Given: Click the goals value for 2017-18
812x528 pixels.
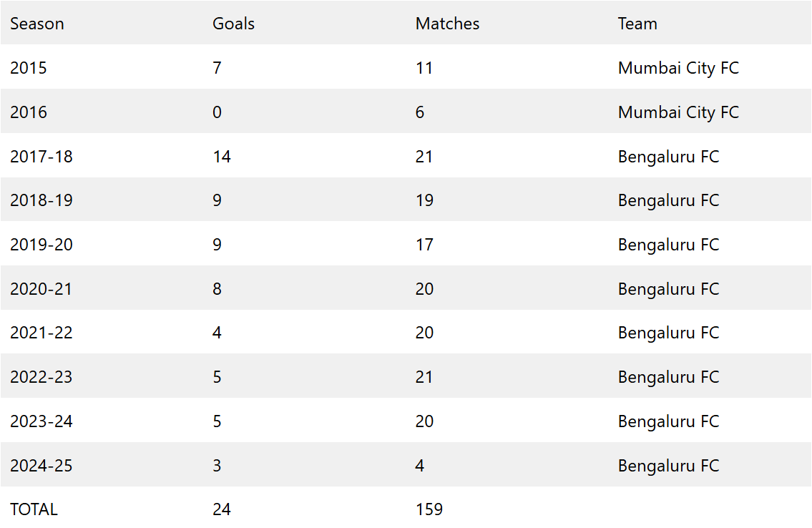Looking at the screenshot, I should (222, 157).
